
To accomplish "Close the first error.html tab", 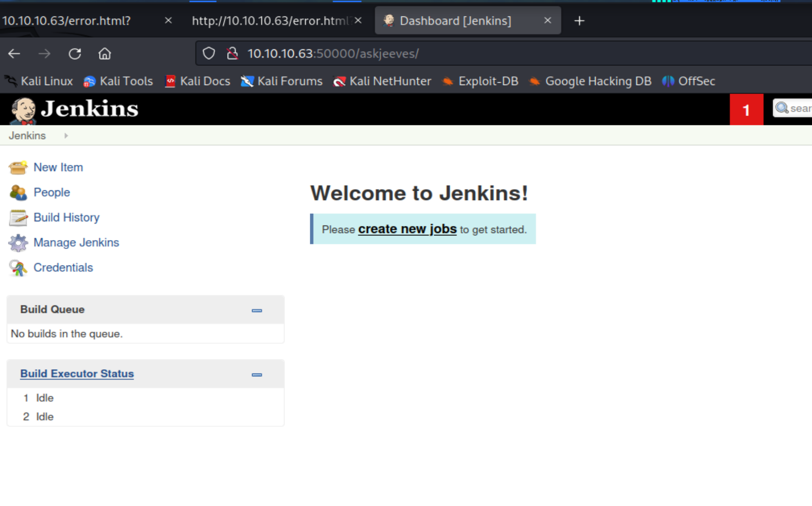I will [x=169, y=20].
